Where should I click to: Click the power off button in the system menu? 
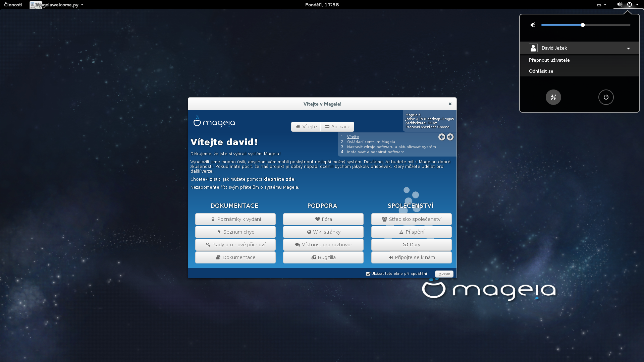click(606, 97)
